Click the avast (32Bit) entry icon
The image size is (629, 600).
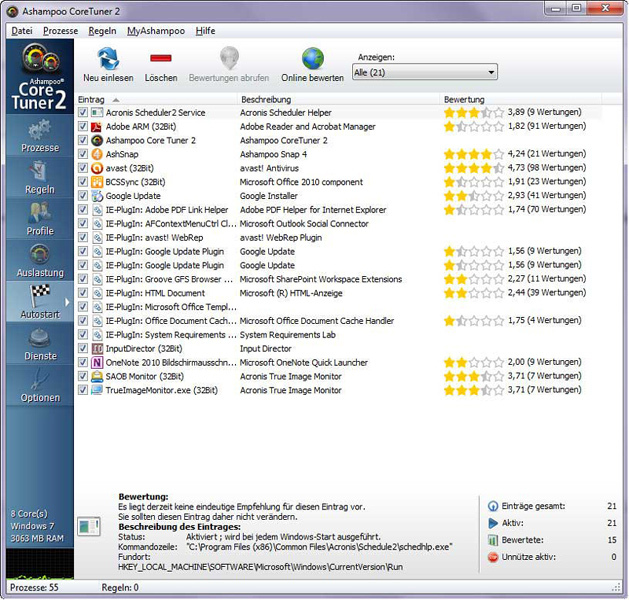click(x=97, y=168)
